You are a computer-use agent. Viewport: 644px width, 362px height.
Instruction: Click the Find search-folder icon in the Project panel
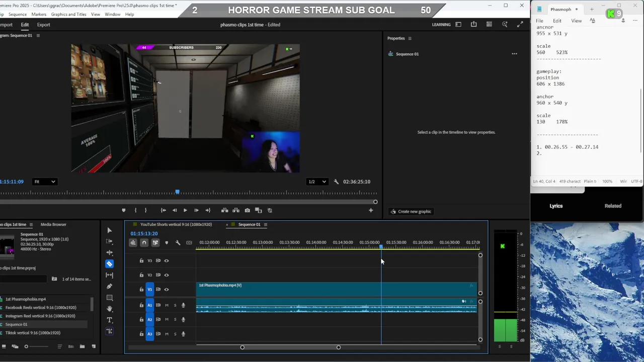click(x=54, y=279)
